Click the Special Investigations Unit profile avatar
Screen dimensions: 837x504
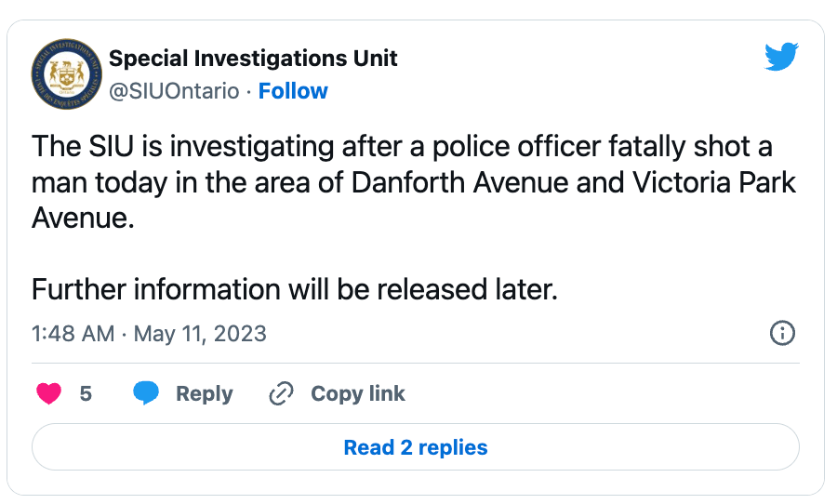pyautogui.click(x=66, y=73)
